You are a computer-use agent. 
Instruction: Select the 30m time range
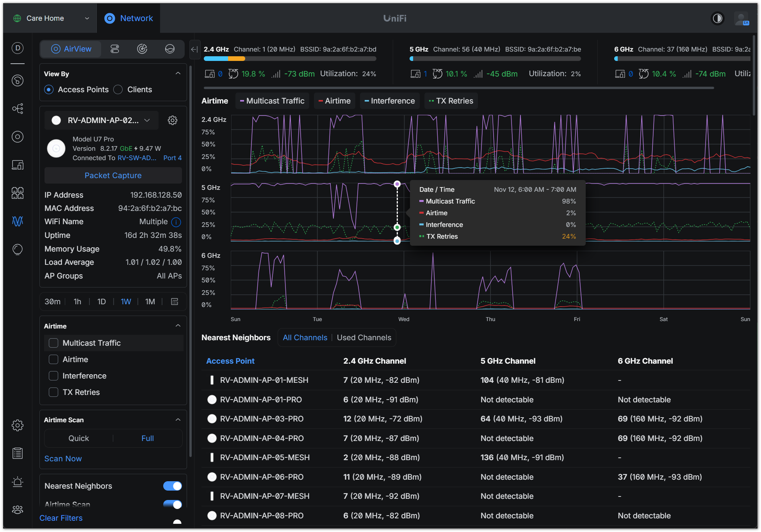point(52,302)
